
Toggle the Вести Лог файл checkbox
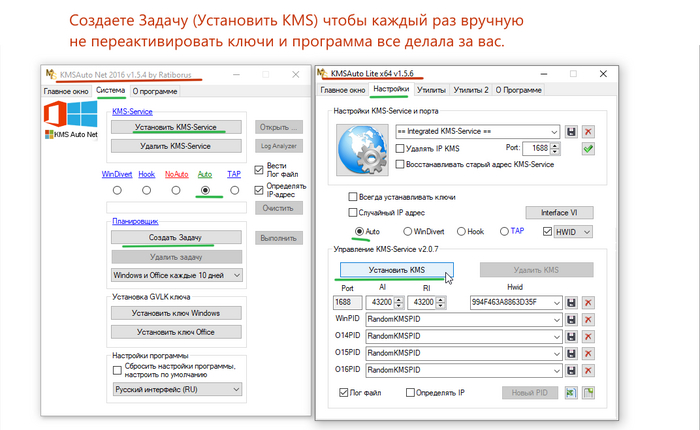pyautogui.click(x=259, y=170)
